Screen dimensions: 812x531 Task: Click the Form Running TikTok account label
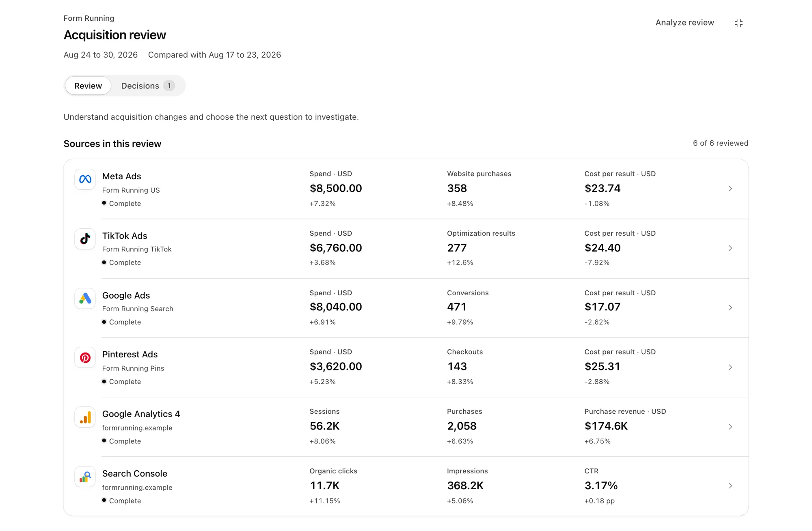pyautogui.click(x=137, y=249)
